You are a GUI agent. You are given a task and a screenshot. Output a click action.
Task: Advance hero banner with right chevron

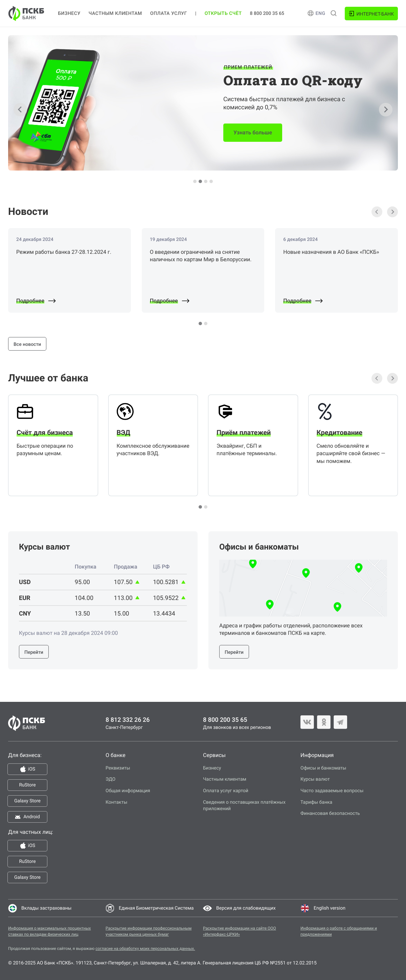385,110
